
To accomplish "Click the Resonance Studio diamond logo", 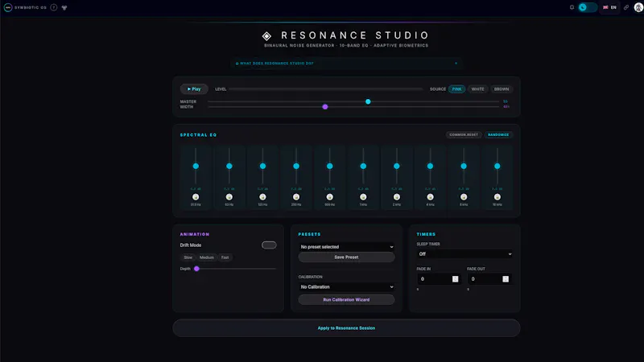I will click(x=266, y=36).
